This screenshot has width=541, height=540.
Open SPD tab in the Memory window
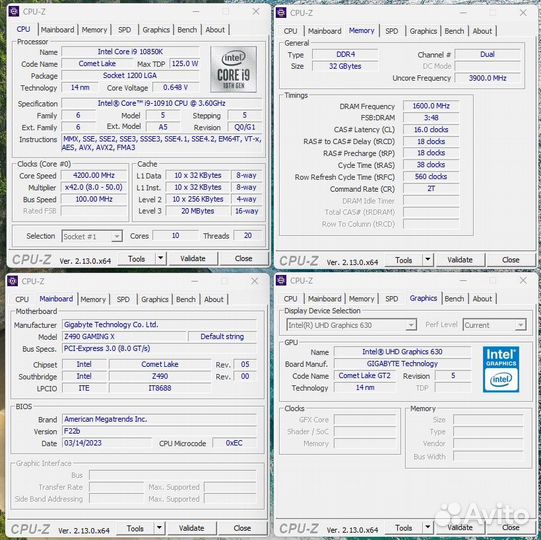pos(392,31)
